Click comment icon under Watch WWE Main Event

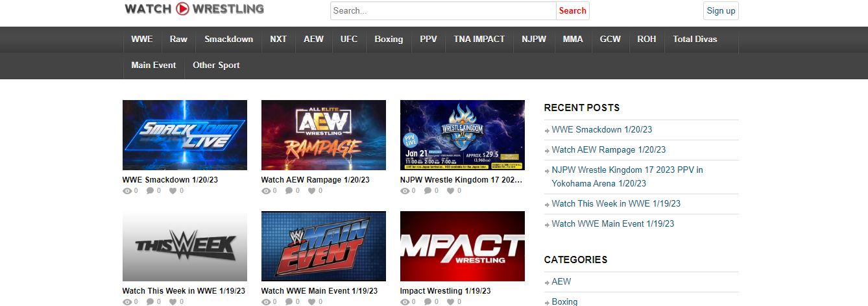click(289, 302)
